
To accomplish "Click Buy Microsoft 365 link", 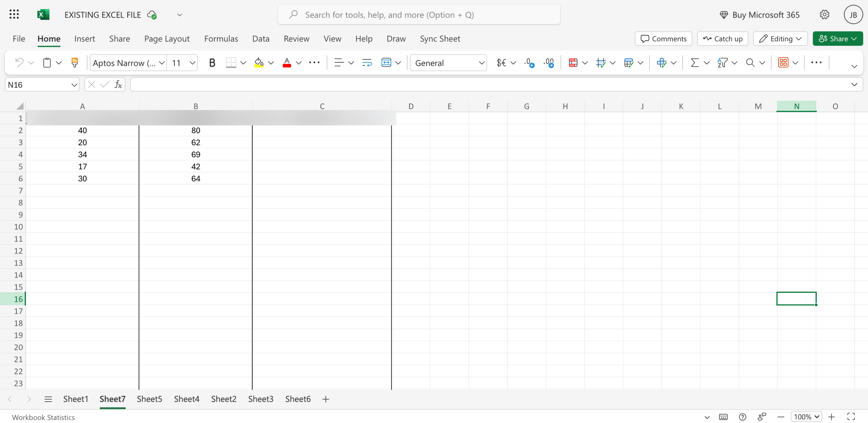I will [x=759, y=15].
